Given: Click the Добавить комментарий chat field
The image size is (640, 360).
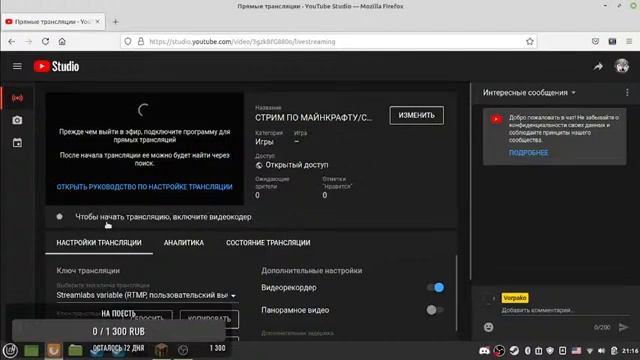Looking at the screenshot, I should (x=565, y=310).
